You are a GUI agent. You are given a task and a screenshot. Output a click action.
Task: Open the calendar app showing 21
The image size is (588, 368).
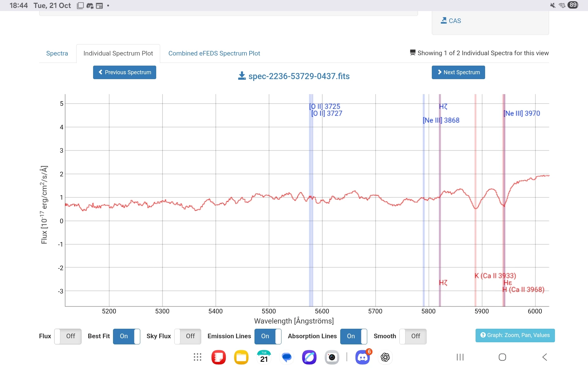pyautogui.click(x=264, y=357)
